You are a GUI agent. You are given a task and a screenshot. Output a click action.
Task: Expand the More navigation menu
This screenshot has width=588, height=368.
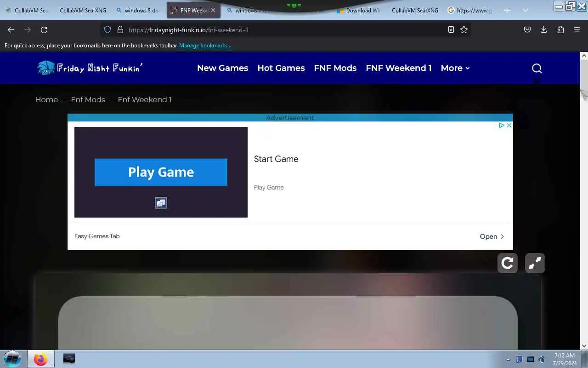(x=455, y=68)
